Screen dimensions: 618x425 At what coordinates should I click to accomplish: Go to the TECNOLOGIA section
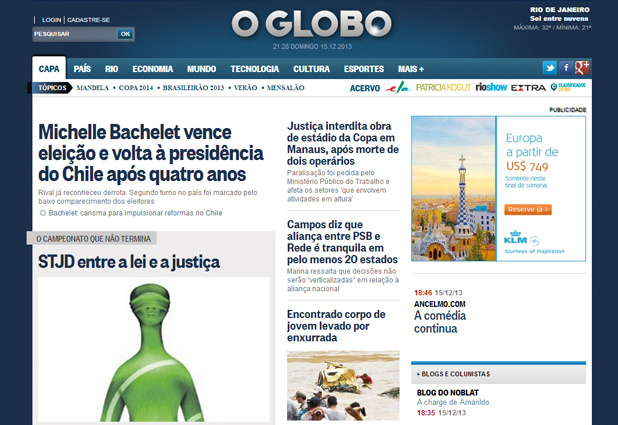coord(254,69)
